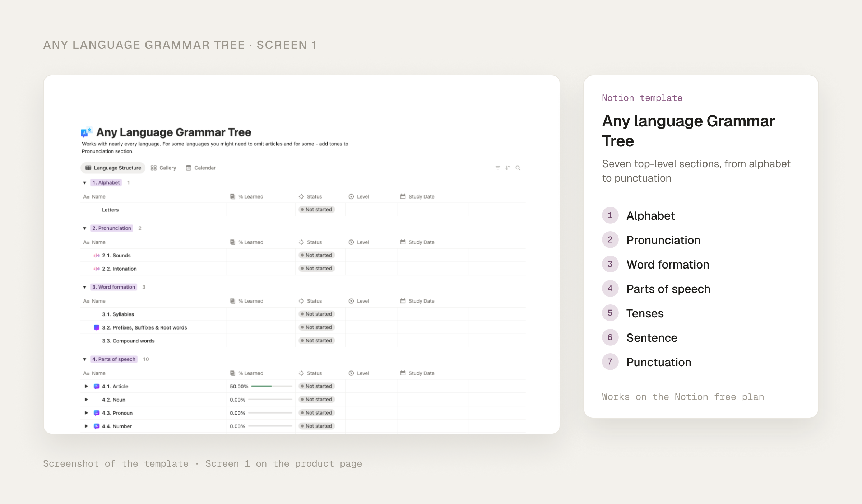Screen dimensions: 862x504
Task: Switch to the Calendar view tab
Action: pos(201,168)
